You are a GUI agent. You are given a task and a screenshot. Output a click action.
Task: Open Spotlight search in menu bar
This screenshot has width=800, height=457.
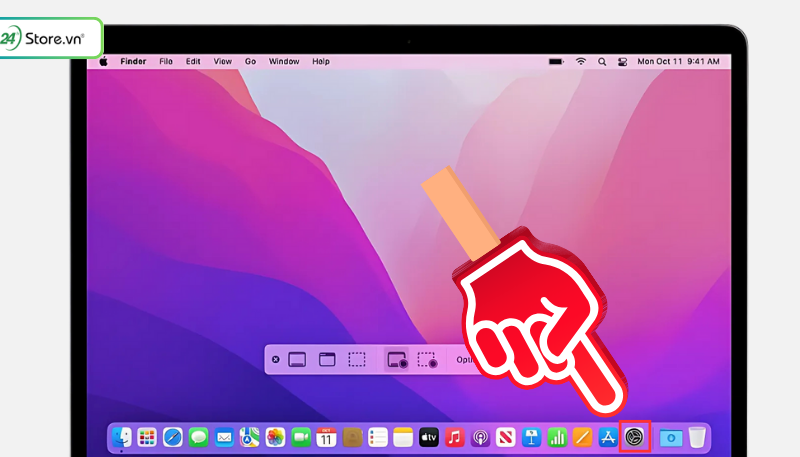click(x=602, y=61)
